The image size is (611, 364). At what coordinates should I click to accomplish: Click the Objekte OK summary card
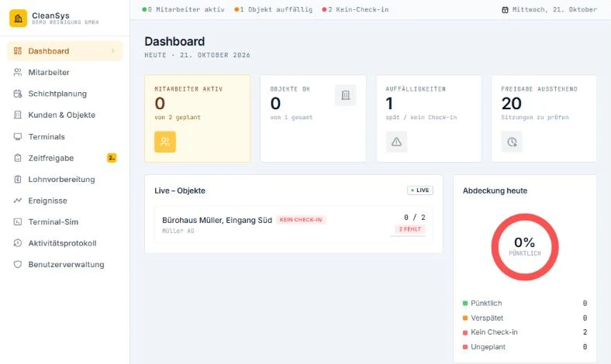pos(313,118)
